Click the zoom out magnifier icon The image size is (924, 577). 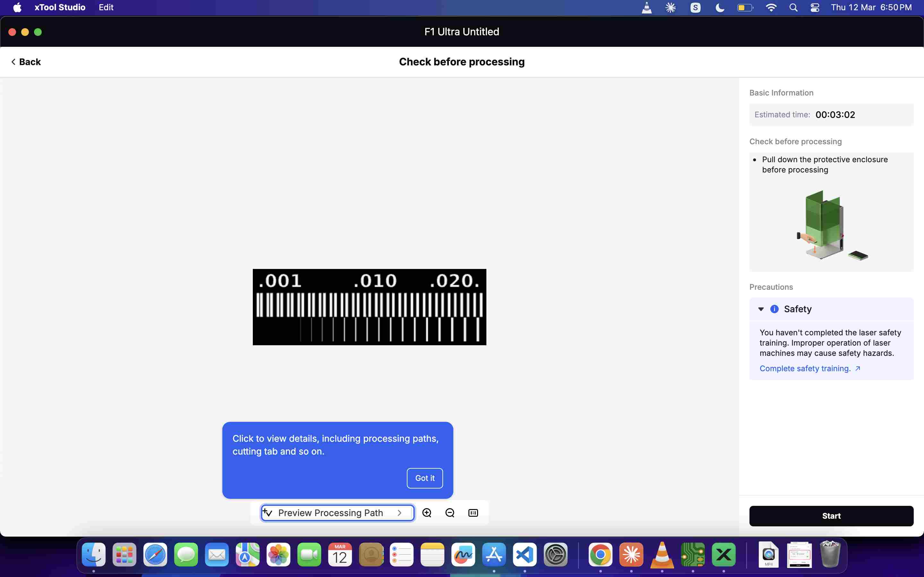click(x=450, y=513)
